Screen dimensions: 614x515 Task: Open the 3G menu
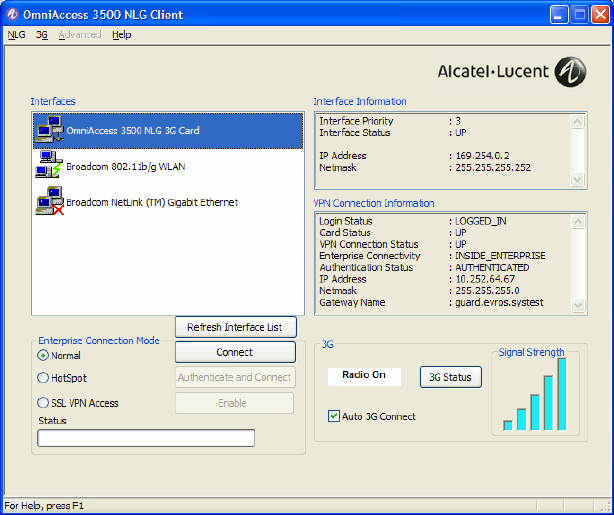pyautogui.click(x=42, y=35)
